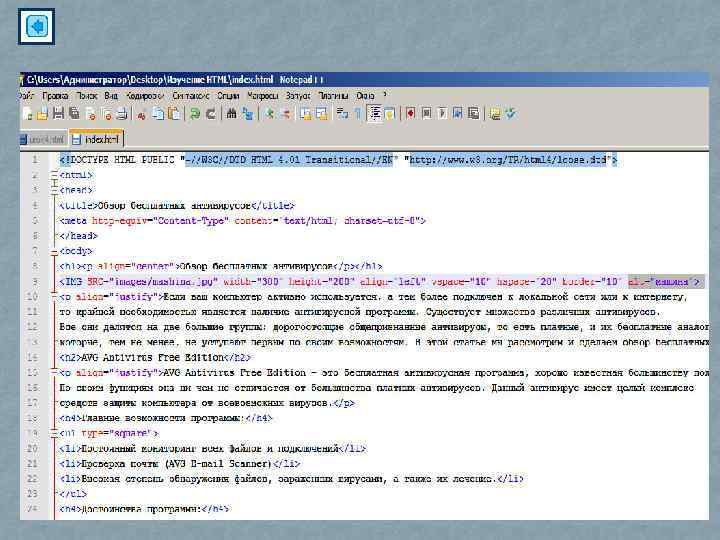The width and height of the screenshot is (720, 540).
Task: Click the Save file floppy icon
Action: 58,113
